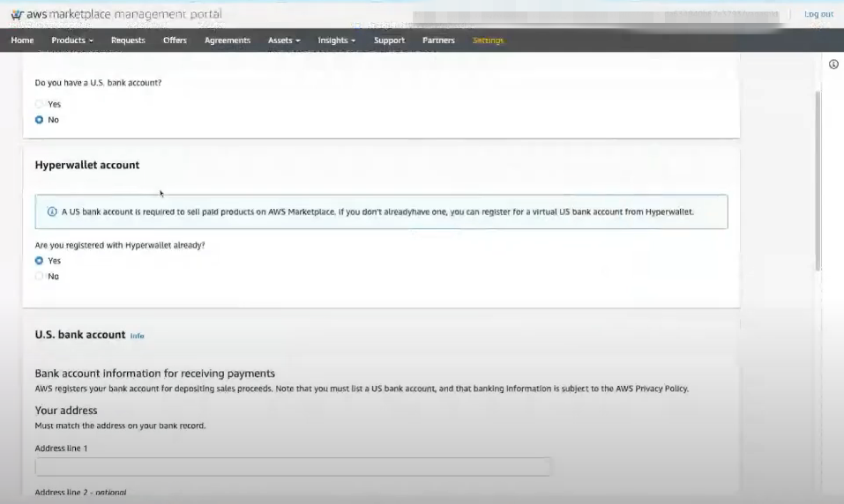Open the info panel icon on right edge
The height and width of the screenshot is (504, 844).
click(x=833, y=64)
